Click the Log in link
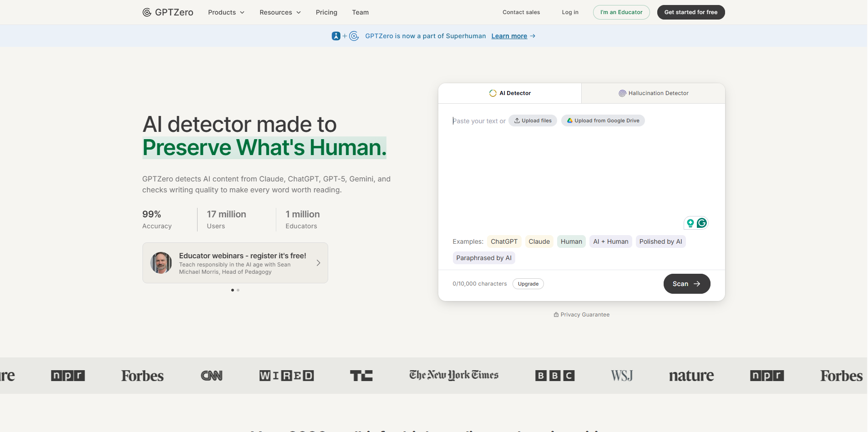 tap(570, 12)
